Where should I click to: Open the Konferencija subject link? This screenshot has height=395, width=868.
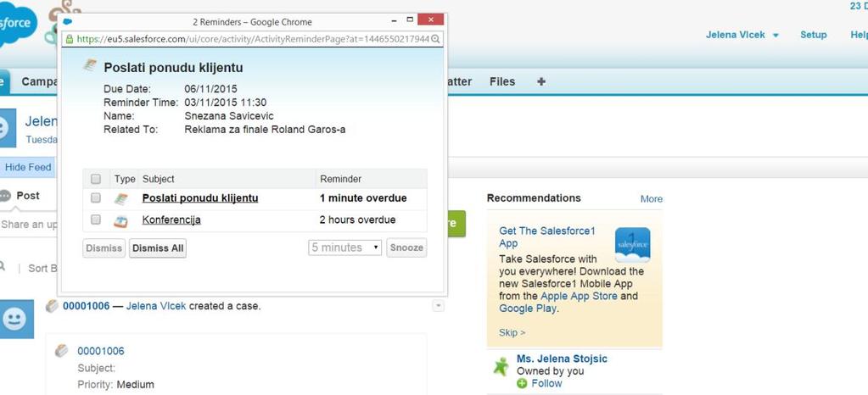(x=171, y=220)
